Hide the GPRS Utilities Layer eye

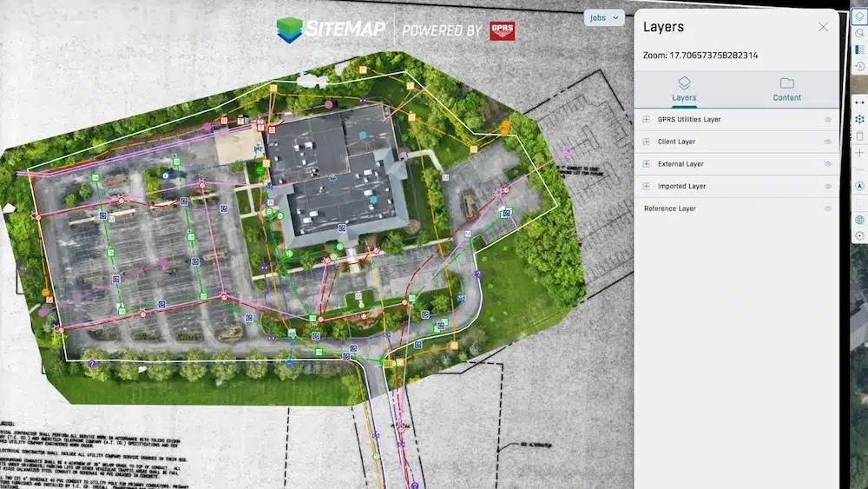[827, 120]
